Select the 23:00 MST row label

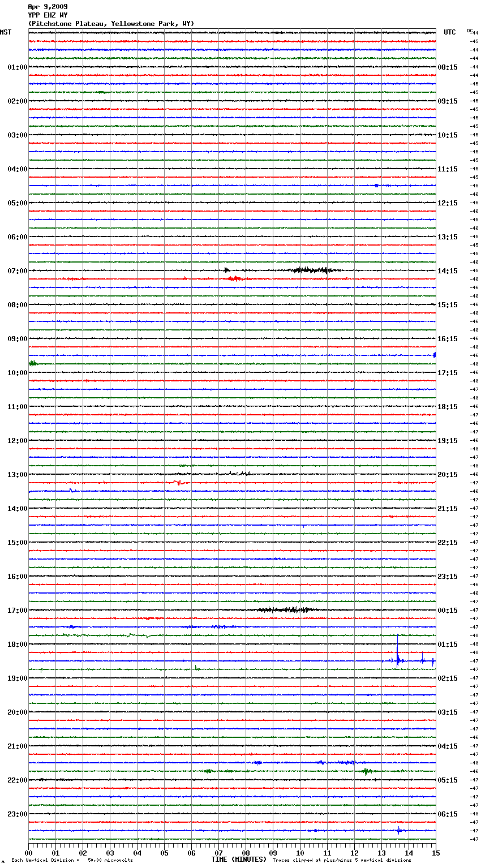click(x=18, y=814)
